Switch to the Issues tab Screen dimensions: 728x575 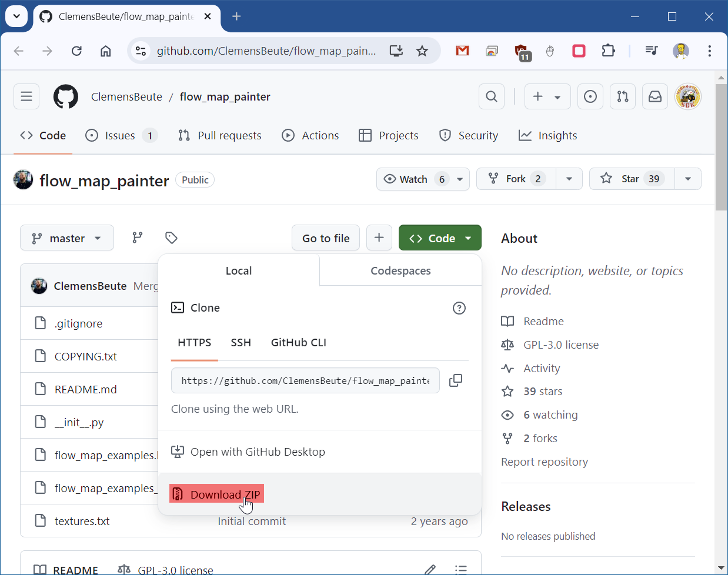coord(121,135)
